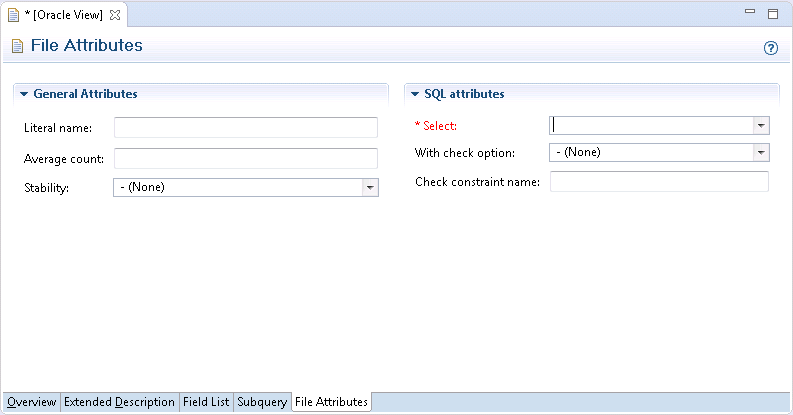Open the With check option dropdown
This screenshot has height=415, width=793.
click(x=761, y=153)
